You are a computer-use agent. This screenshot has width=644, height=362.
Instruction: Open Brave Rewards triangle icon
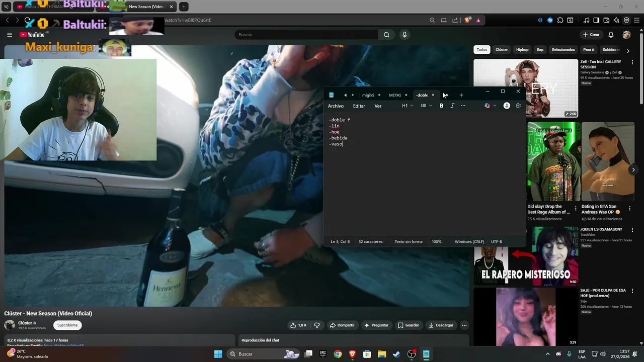(x=478, y=20)
